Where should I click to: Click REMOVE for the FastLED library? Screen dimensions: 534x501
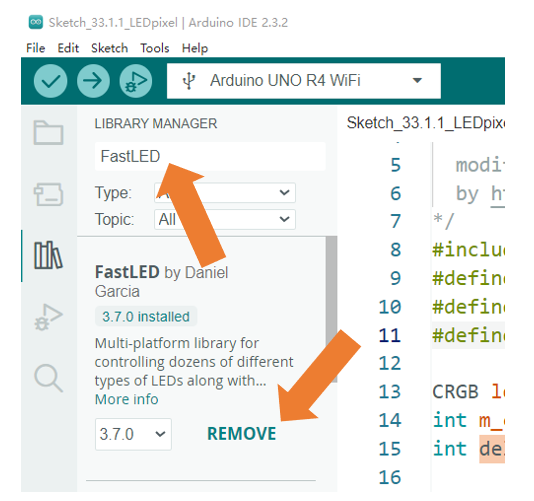click(241, 434)
